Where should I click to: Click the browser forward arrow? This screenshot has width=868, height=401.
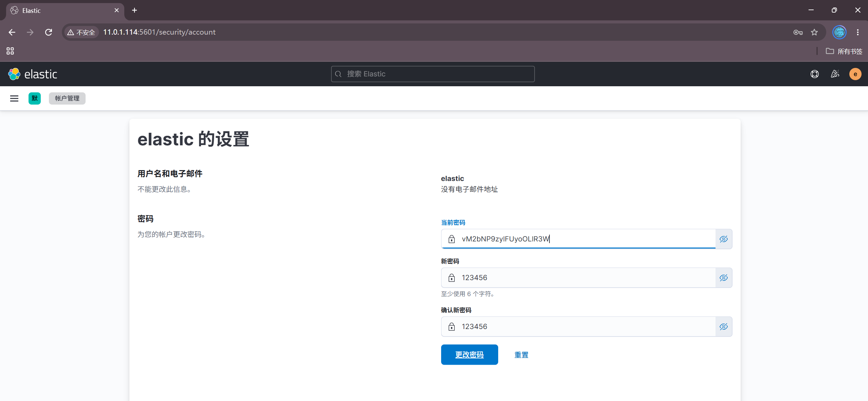30,32
